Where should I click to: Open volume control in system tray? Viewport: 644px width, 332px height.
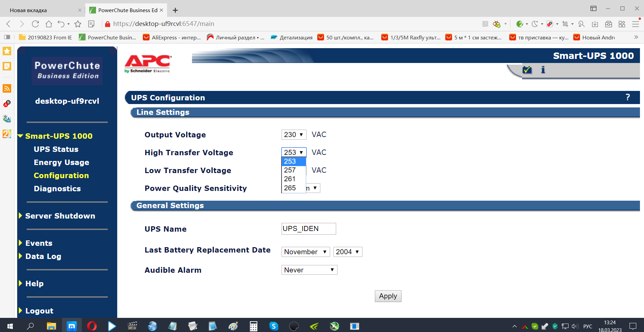[x=575, y=326]
